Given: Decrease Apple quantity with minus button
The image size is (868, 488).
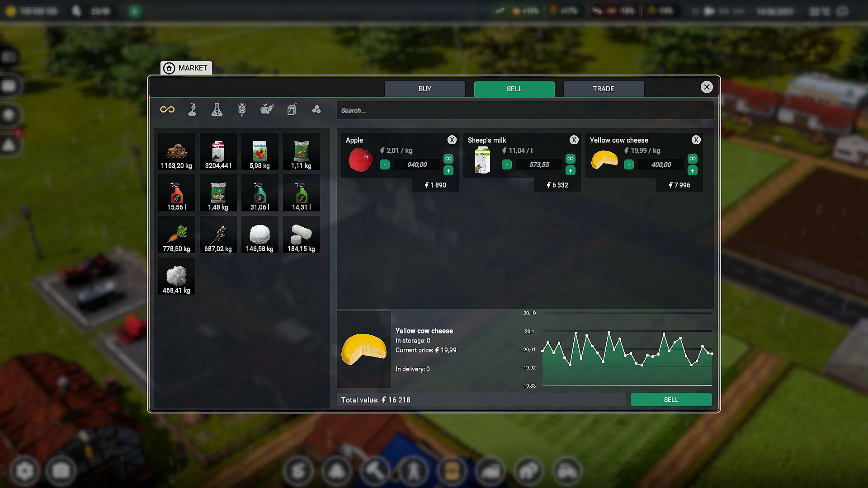Looking at the screenshot, I should point(385,165).
